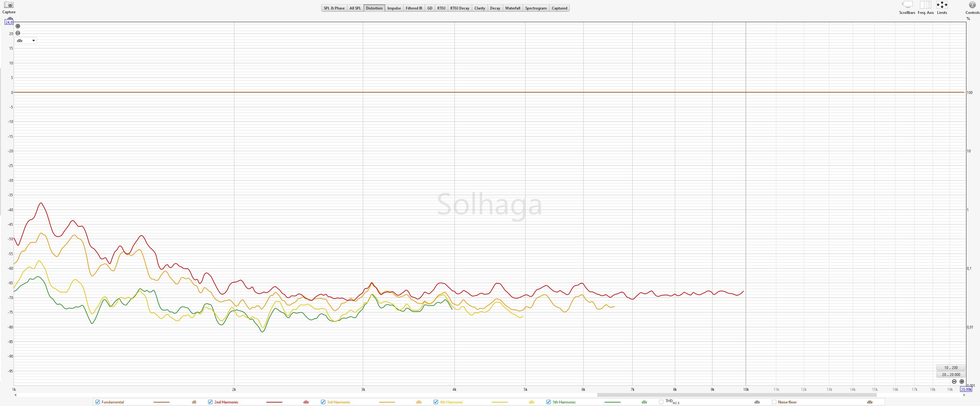The width and height of the screenshot is (980, 406).
Task: Open the Controls gear icon
Action: pos(972,5)
